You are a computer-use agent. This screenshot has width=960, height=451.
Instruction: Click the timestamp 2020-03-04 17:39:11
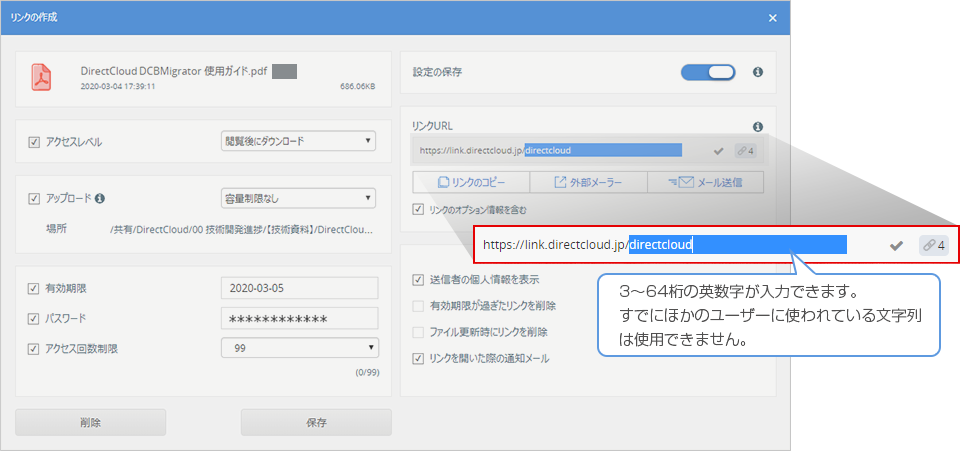[118, 87]
